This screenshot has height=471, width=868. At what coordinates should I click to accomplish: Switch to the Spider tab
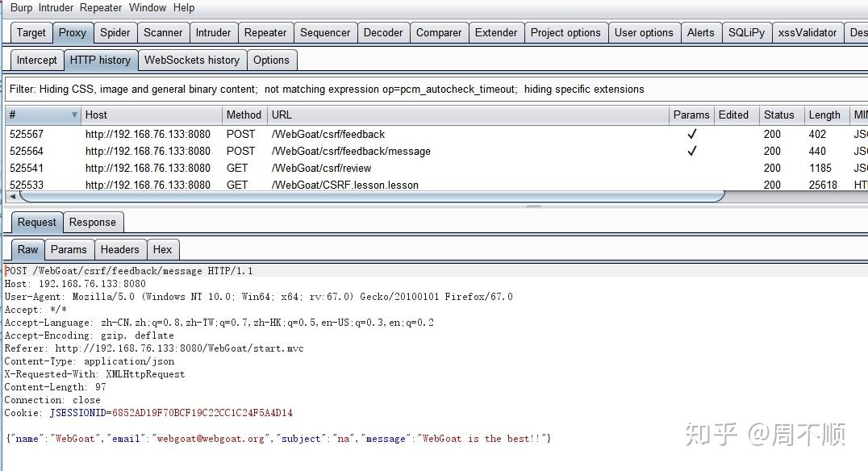point(115,33)
